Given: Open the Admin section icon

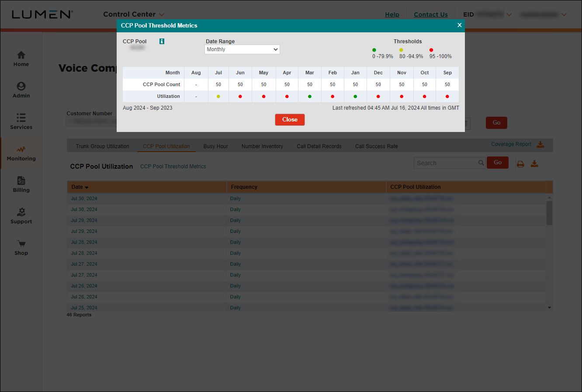Looking at the screenshot, I should point(21,87).
